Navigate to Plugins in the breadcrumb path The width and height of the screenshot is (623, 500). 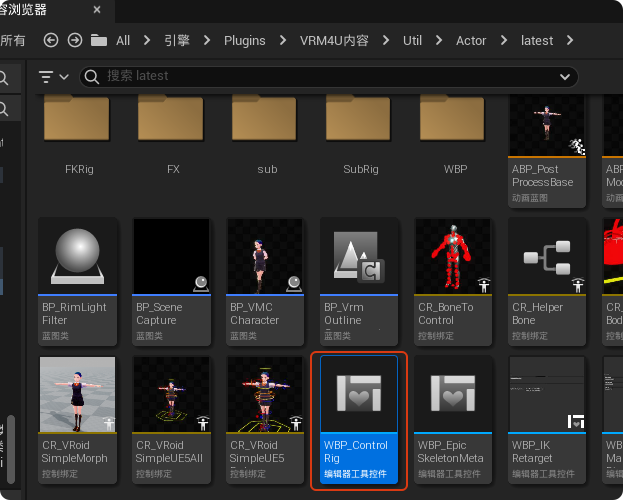pyautogui.click(x=244, y=41)
